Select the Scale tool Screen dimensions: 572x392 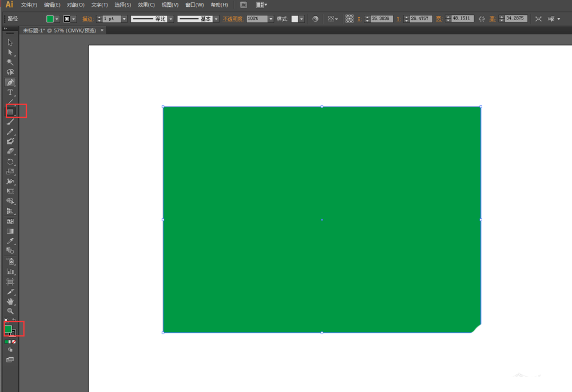tap(10, 171)
